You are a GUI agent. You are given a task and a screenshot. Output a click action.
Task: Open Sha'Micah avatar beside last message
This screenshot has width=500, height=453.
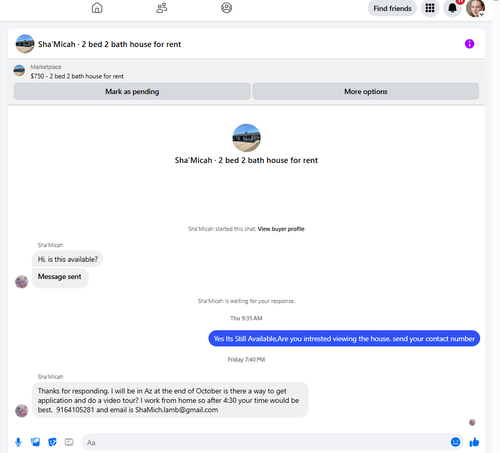22,411
